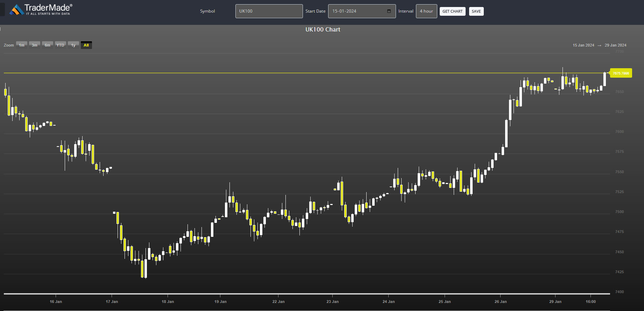Screen dimensions: 644x311
Task: Click the Symbol label
Action: pos(207,11)
